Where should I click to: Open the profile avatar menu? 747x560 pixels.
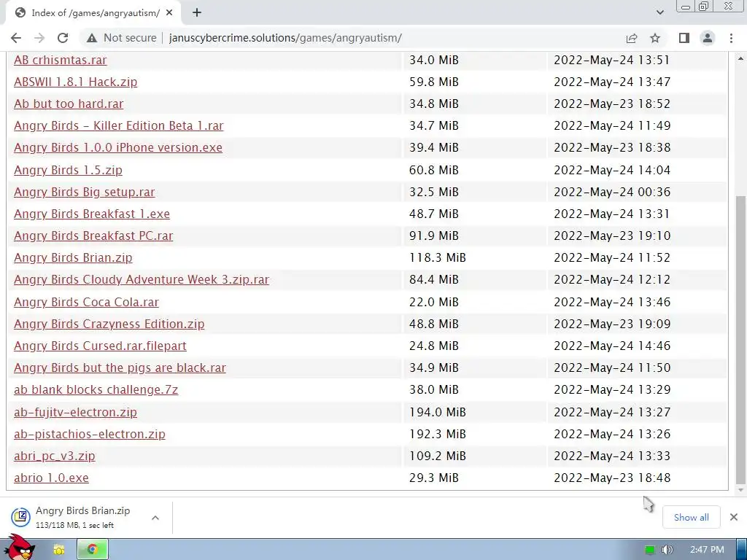point(708,38)
